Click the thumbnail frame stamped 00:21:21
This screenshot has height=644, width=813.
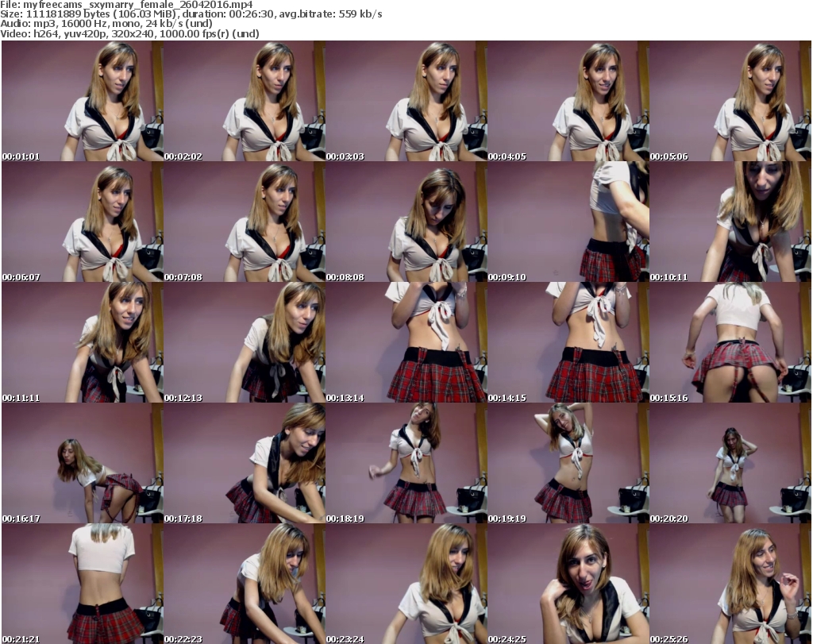point(83,584)
